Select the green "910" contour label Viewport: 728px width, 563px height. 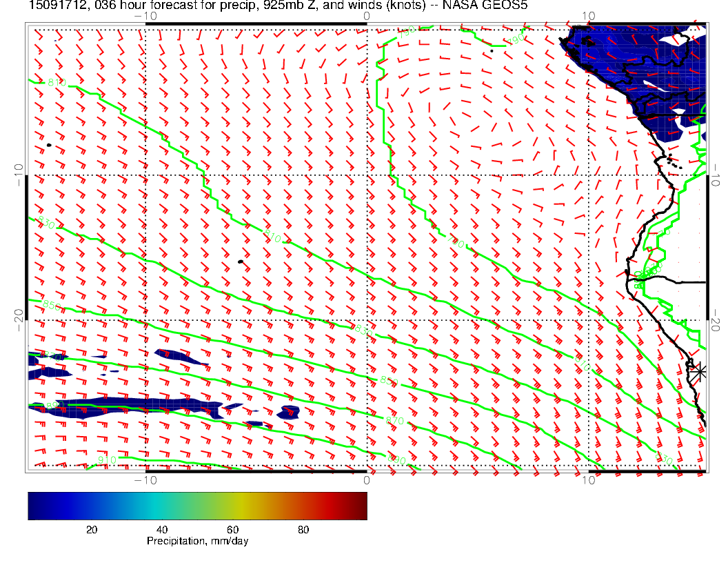[x=106, y=460]
